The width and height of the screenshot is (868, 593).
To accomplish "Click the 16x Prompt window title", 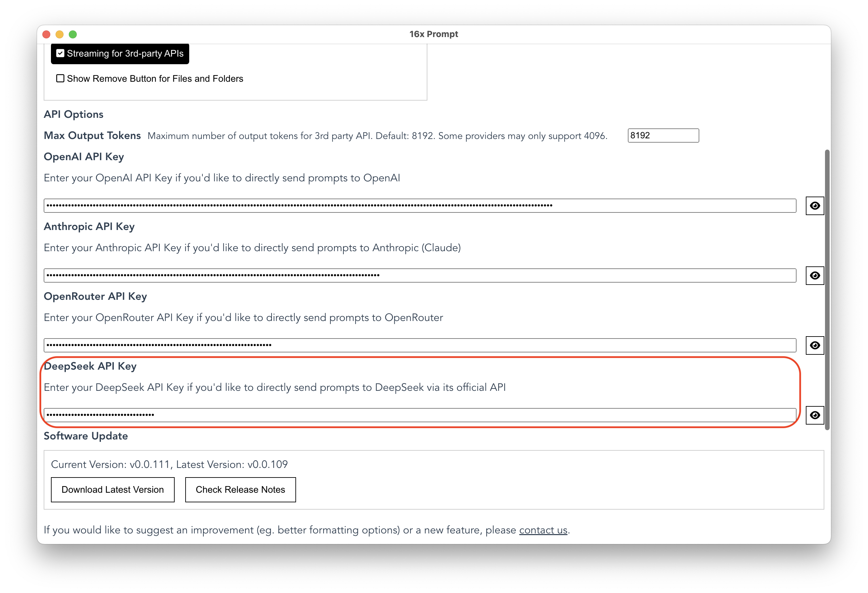I will click(434, 34).
